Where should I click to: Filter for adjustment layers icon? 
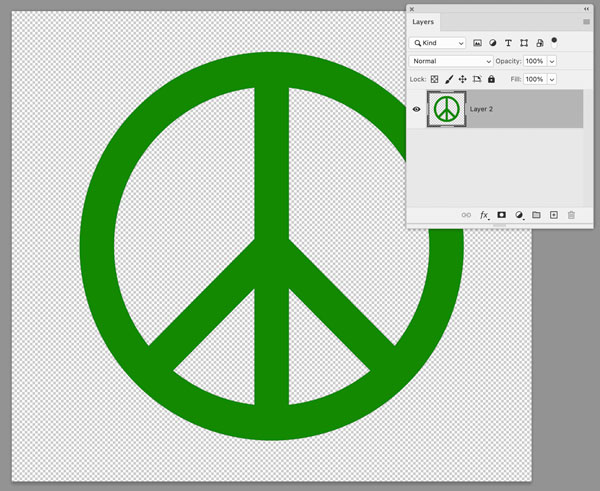click(492, 43)
